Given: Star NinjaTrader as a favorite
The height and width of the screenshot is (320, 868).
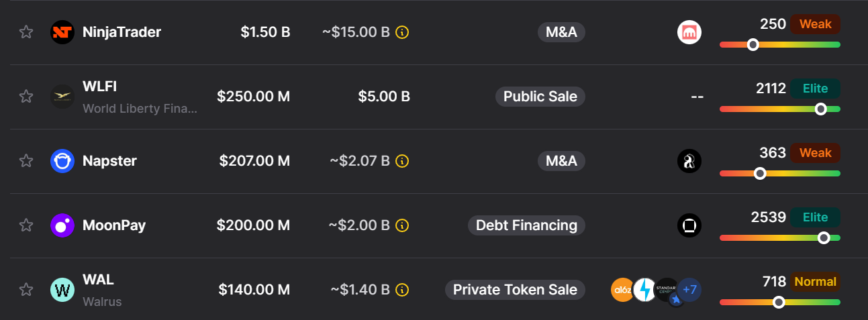Looking at the screenshot, I should tap(26, 32).
